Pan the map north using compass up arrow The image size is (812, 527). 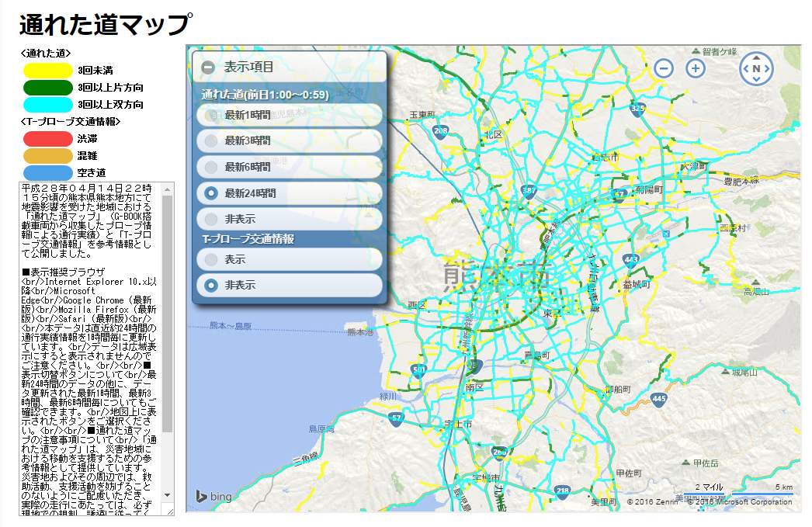[x=757, y=58]
